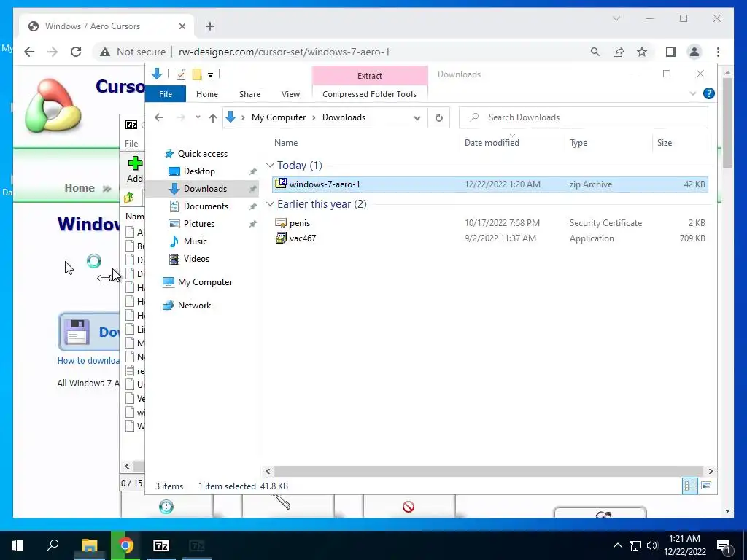Open Videos in the navigation pane
The image size is (747, 560).
(x=196, y=259)
